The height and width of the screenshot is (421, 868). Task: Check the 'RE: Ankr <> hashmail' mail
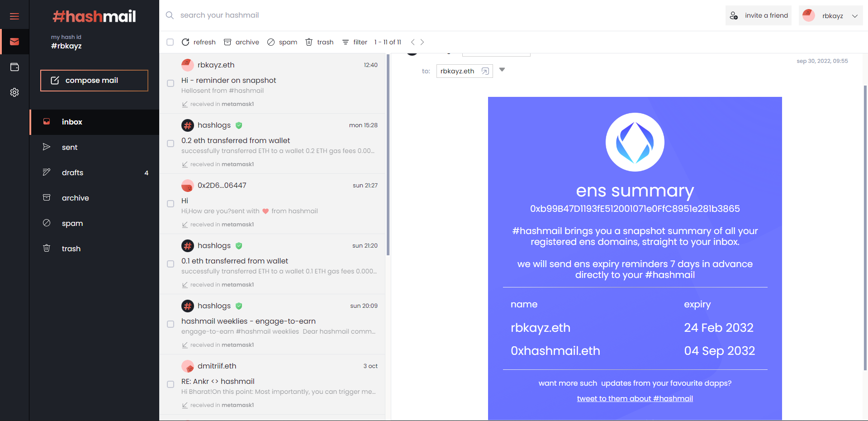coord(171,384)
